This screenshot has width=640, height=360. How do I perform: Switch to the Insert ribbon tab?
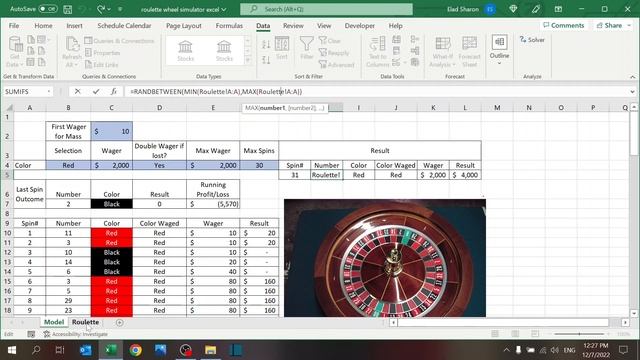[x=74, y=25]
